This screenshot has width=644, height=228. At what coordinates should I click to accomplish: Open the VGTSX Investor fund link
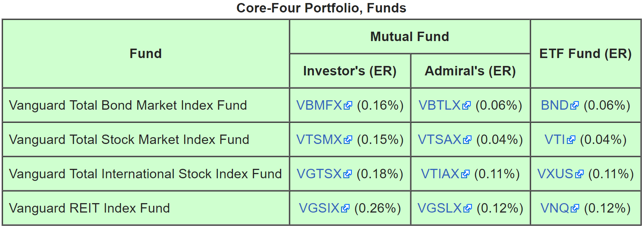[319, 174]
